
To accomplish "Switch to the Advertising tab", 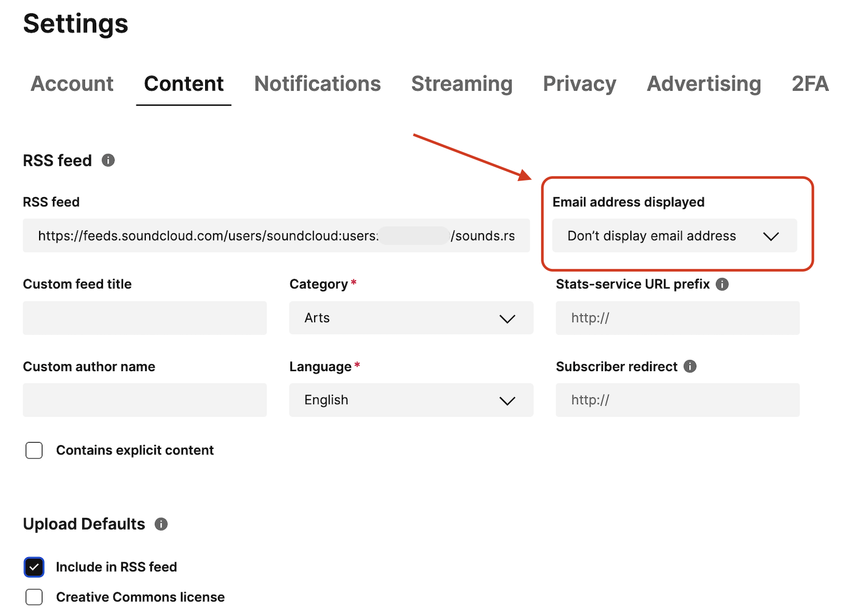I will coord(704,84).
